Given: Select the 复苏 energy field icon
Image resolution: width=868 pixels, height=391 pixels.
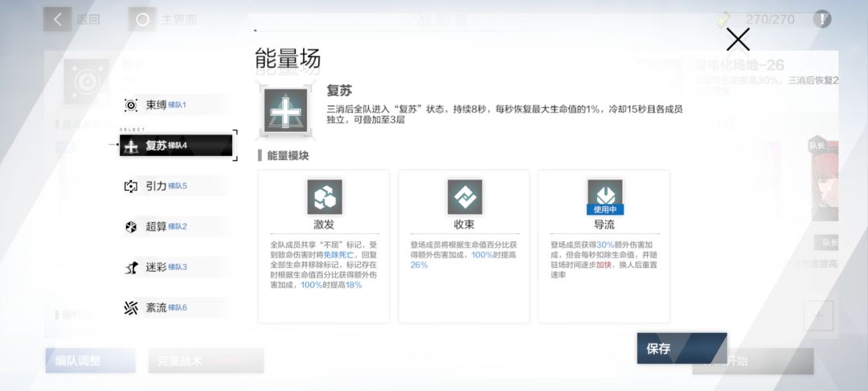Looking at the screenshot, I should pos(131,146).
